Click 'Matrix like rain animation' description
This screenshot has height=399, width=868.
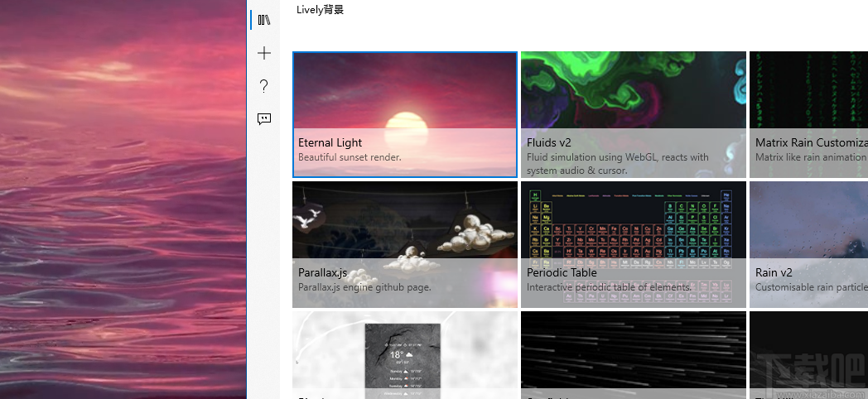click(x=810, y=157)
